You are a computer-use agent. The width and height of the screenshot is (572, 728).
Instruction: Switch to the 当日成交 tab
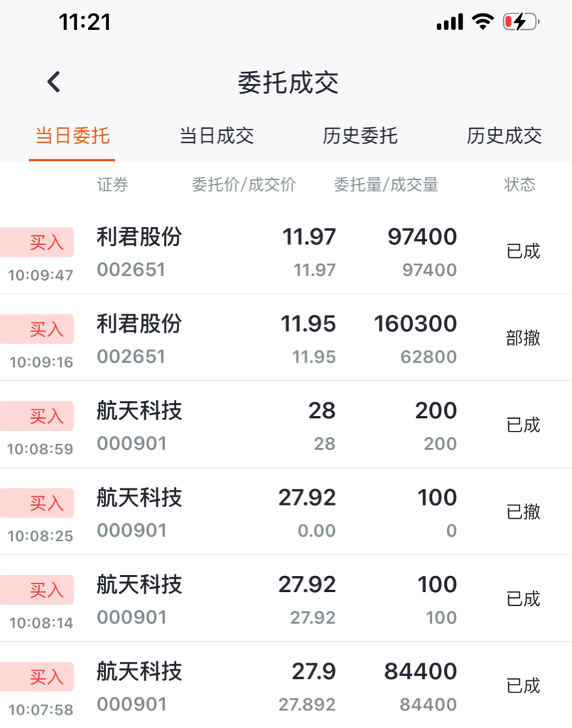click(x=216, y=136)
